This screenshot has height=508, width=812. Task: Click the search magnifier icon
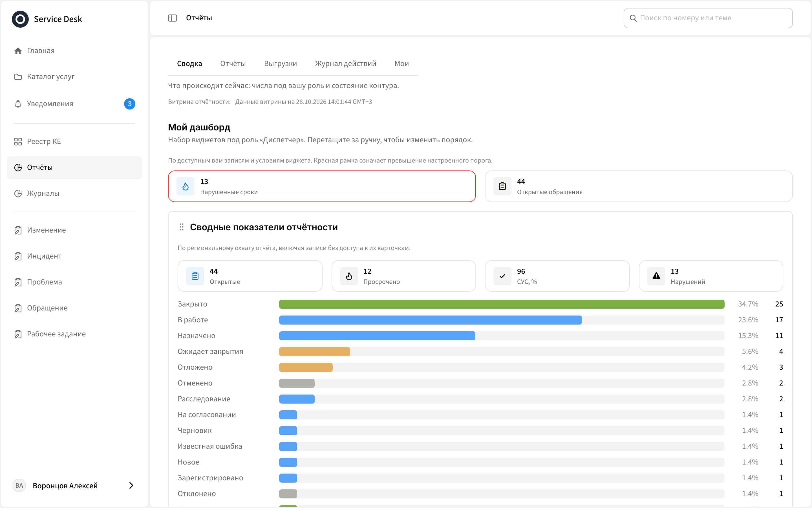coord(633,18)
